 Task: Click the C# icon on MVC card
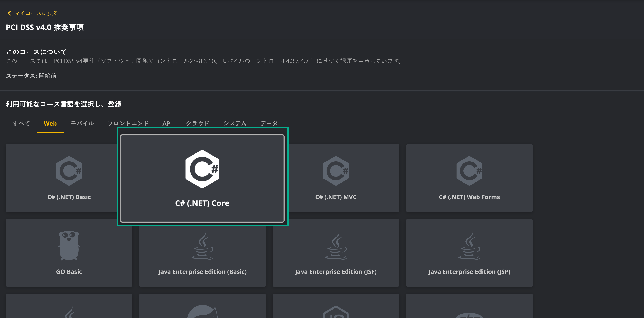click(336, 171)
